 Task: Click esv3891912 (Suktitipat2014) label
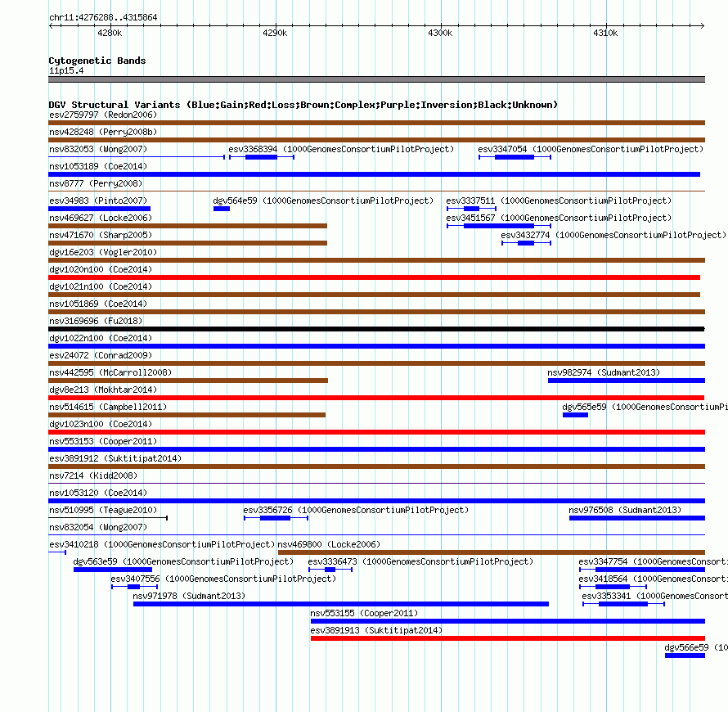click(115, 458)
